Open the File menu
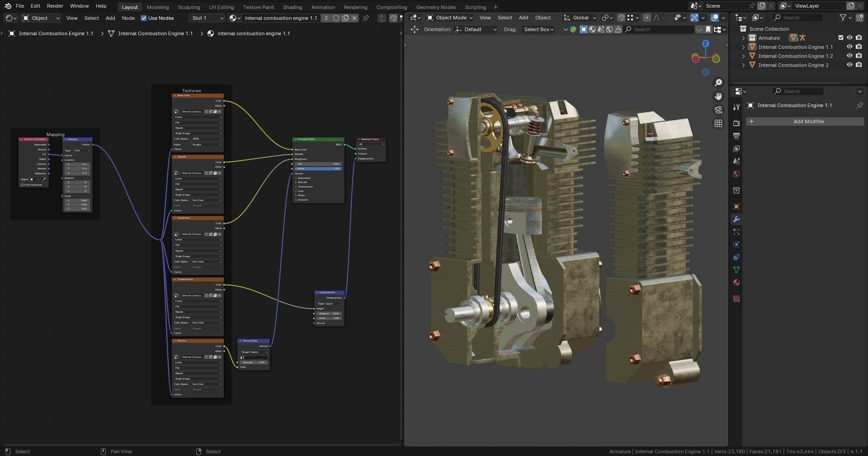868x456 pixels. click(x=20, y=6)
